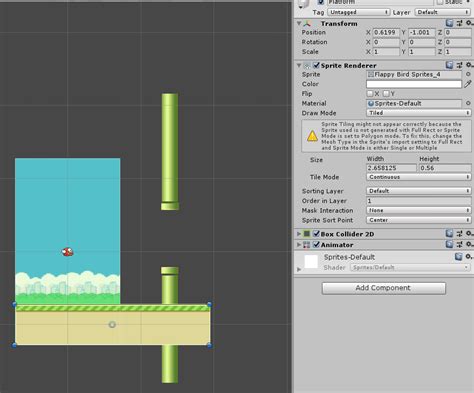Open Animator help reference icon
This screenshot has height=393, width=474.
click(449, 244)
